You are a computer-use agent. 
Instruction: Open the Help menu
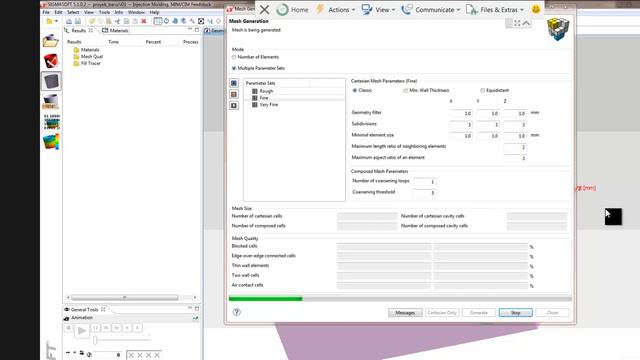point(154,12)
